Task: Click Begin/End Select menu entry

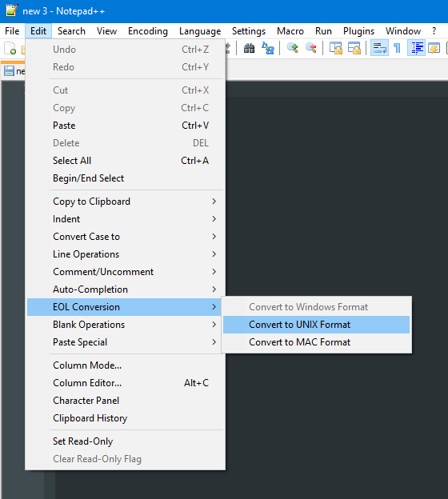Action: tap(124, 178)
